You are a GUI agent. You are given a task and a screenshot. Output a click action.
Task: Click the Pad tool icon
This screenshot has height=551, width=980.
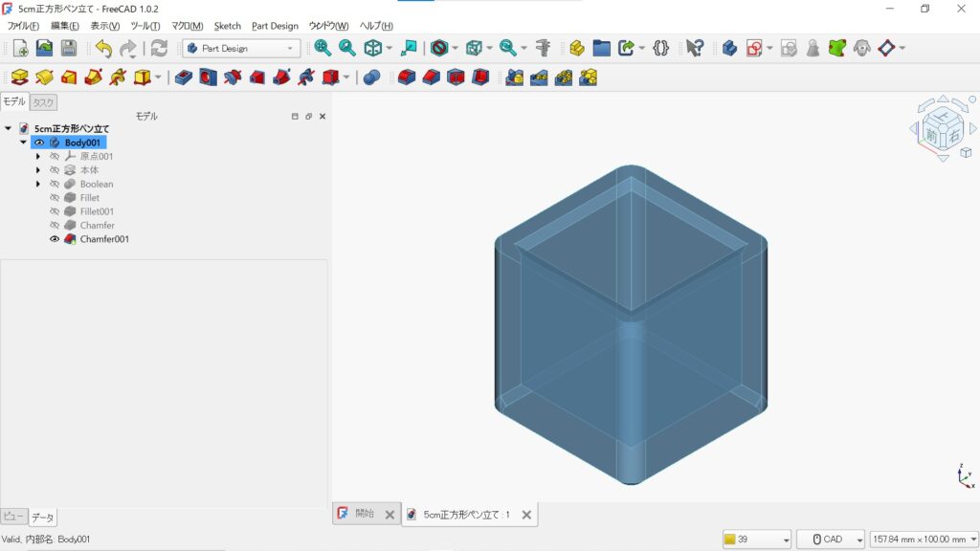[19, 77]
